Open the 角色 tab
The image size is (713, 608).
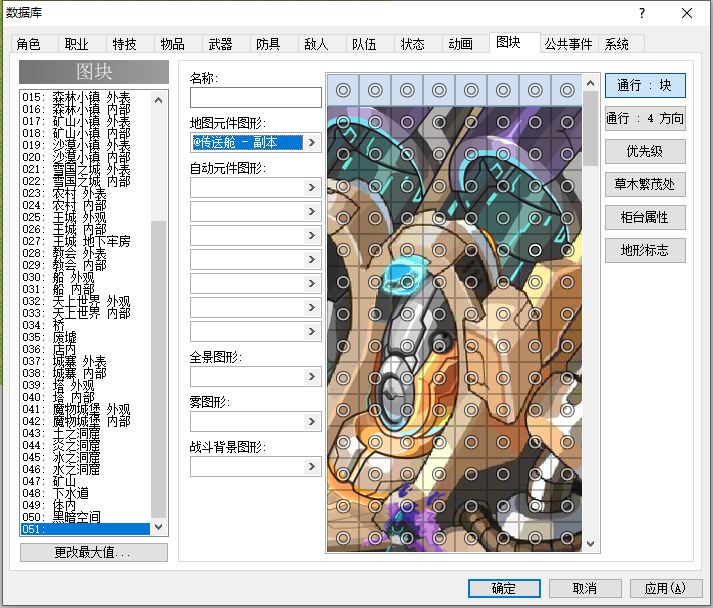pyautogui.click(x=35, y=44)
